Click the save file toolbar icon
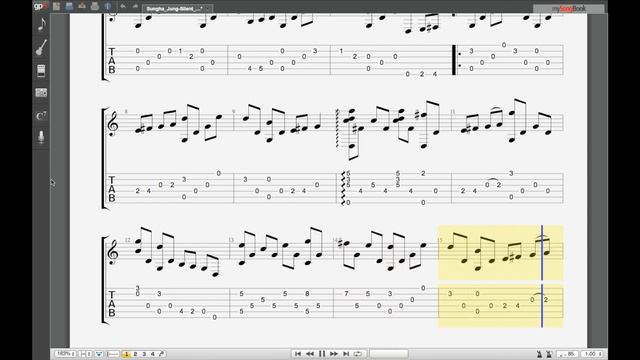The width and height of the screenshot is (640, 360). (69, 6)
